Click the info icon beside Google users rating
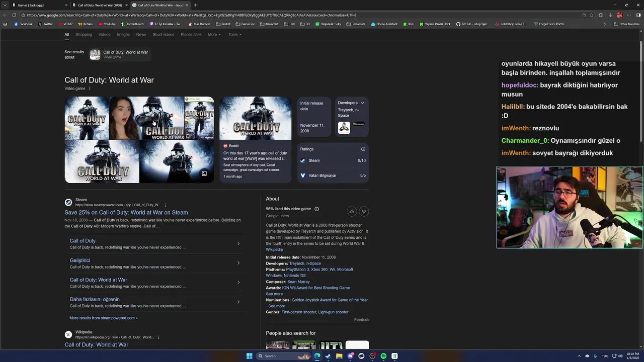This screenshot has height=362, width=644. click(316, 209)
